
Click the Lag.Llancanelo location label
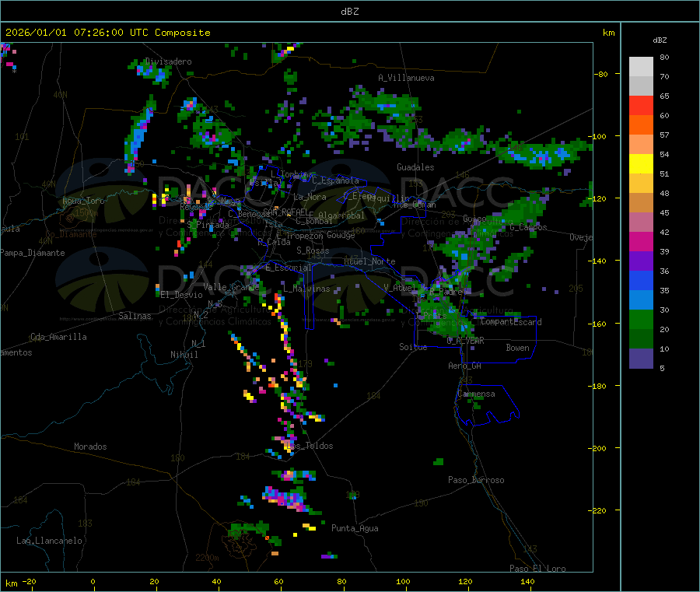coord(49,541)
